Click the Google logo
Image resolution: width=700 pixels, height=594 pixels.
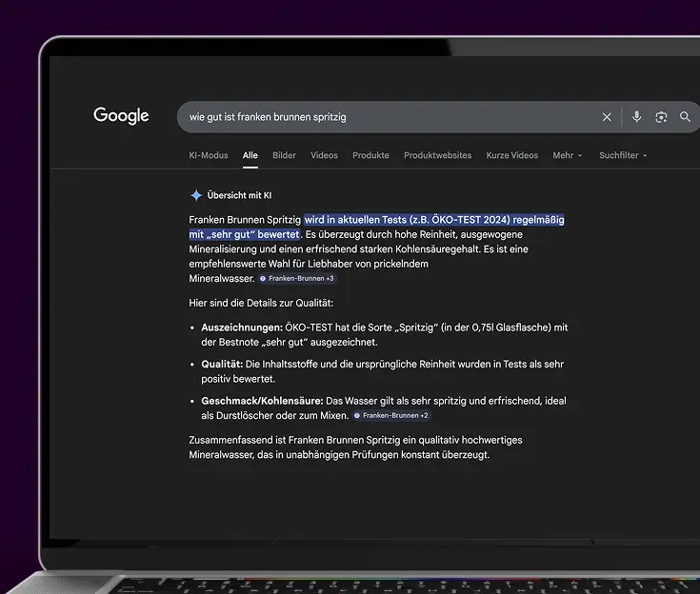121,116
